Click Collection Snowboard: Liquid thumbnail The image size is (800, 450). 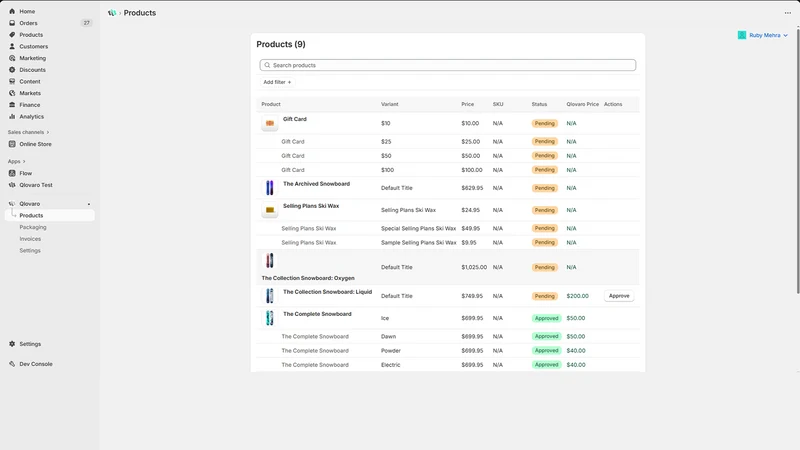pos(270,296)
